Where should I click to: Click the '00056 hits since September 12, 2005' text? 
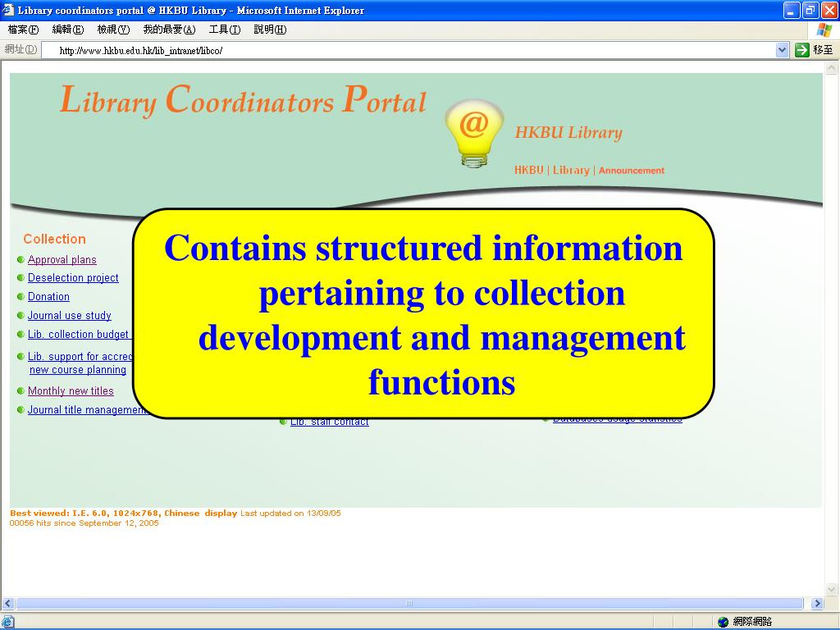[x=84, y=523]
